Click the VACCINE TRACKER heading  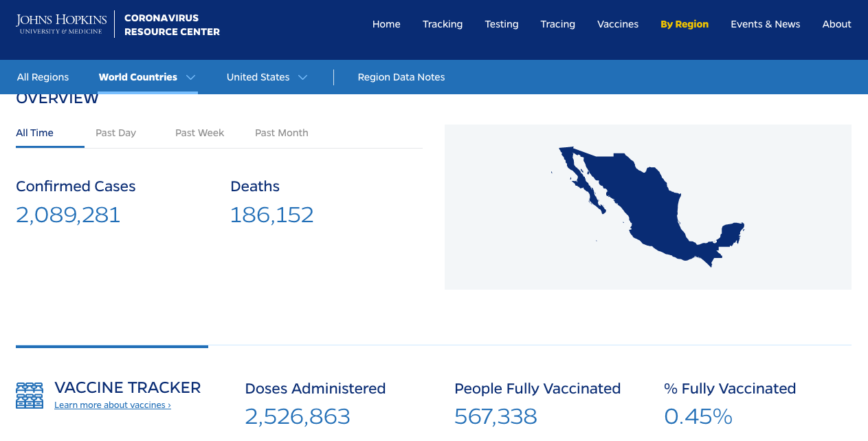tap(128, 387)
